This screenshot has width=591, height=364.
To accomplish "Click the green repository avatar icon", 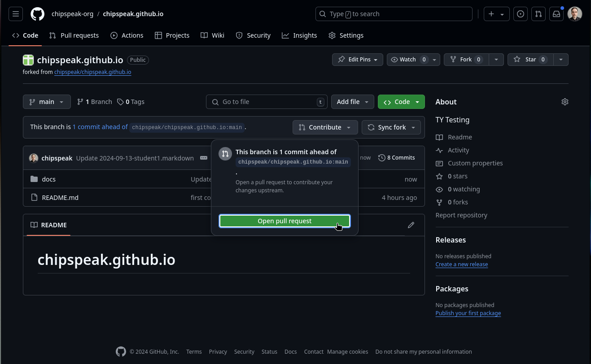I will [x=28, y=60].
